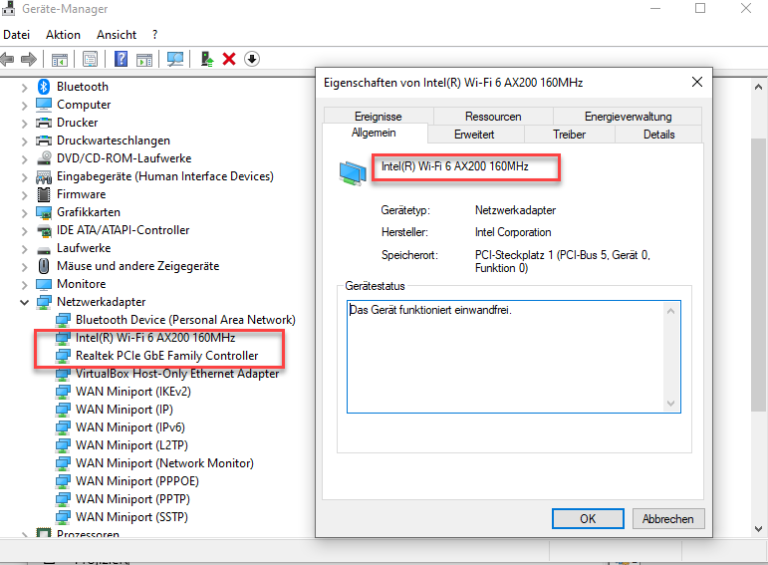Screen dimensions: 768x565
Task: Select WAN Miniport (SSTP)
Action: click(132, 517)
